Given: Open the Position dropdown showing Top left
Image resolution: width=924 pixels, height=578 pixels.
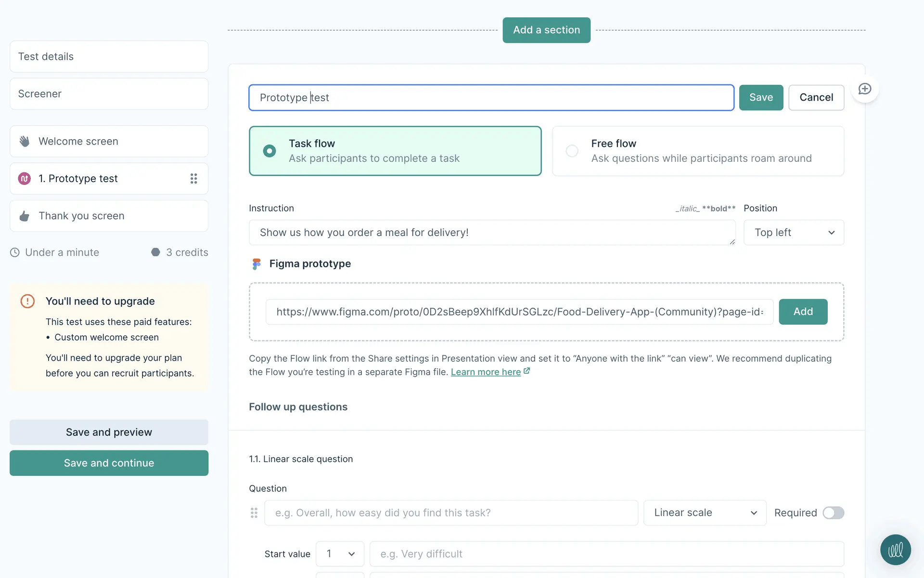Looking at the screenshot, I should 793,233.
